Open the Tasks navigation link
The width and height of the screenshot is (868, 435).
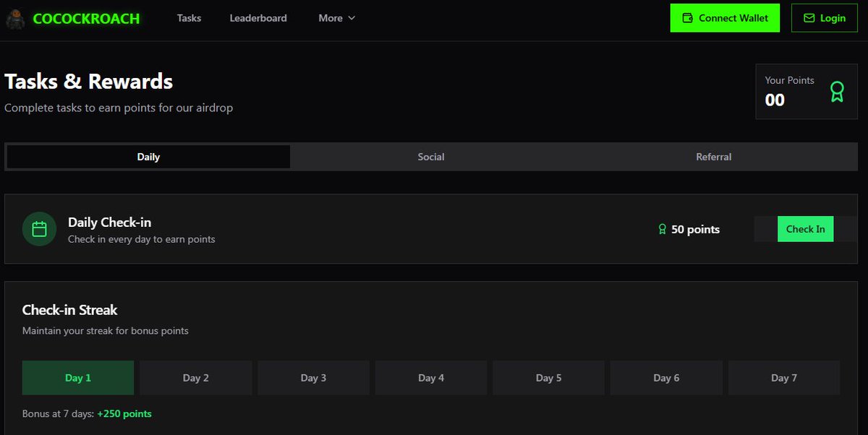pyautogui.click(x=189, y=18)
